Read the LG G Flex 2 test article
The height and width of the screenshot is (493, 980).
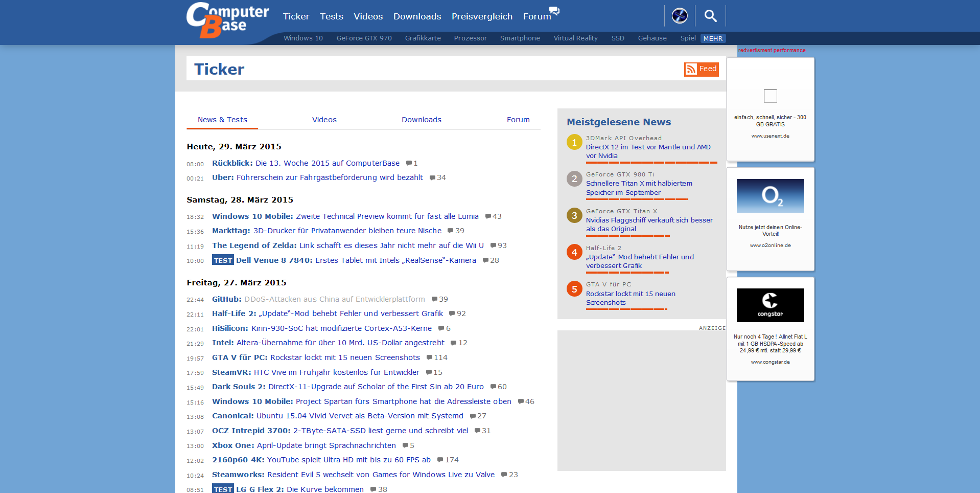[300, 489]
